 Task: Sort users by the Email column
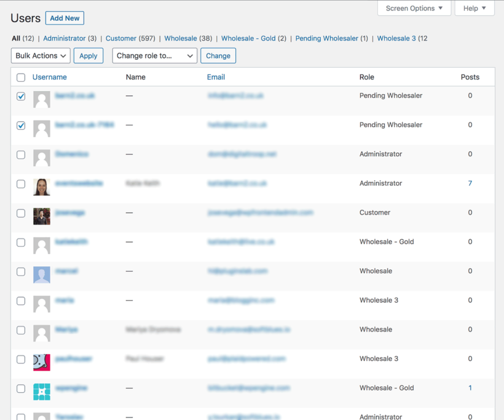[216, 77]
